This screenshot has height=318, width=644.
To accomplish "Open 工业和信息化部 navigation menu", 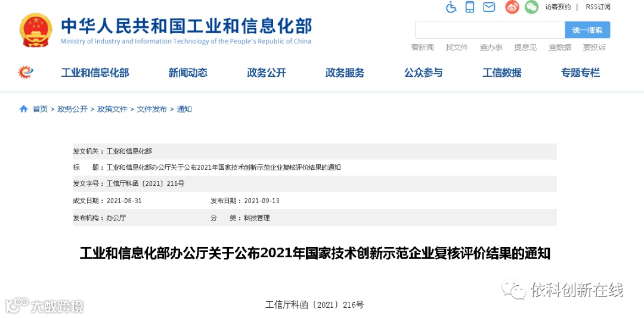I will 95,73.
